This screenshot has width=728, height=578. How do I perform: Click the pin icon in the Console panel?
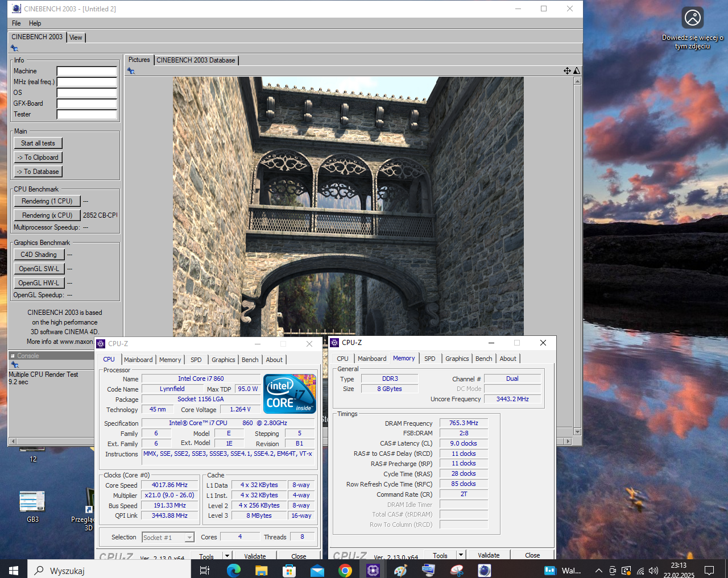15,365
